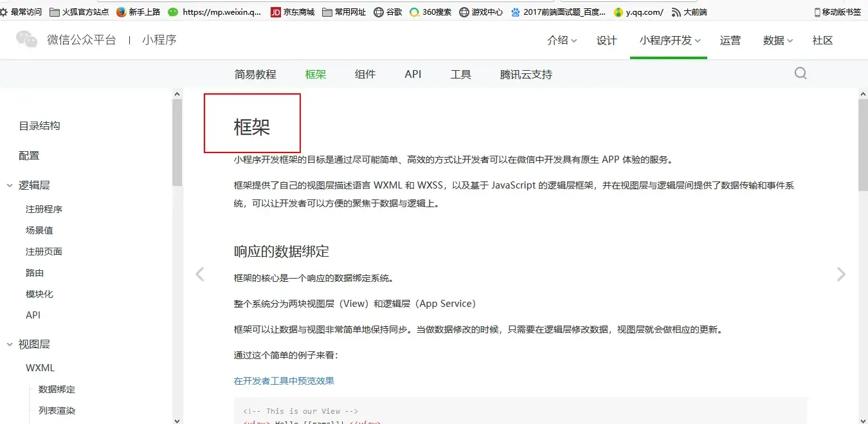Screen dimensions: 868x424
Task: Click the right carousel arrow
Action: [x=841, y=273]
